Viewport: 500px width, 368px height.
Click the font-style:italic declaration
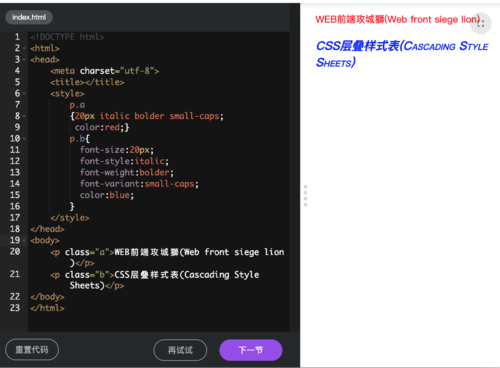coord(124,161)
